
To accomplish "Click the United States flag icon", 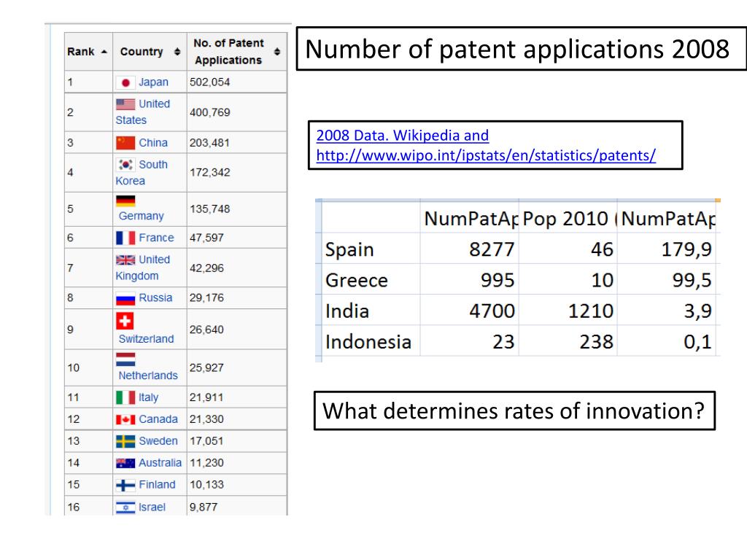I will pos(125,104).
